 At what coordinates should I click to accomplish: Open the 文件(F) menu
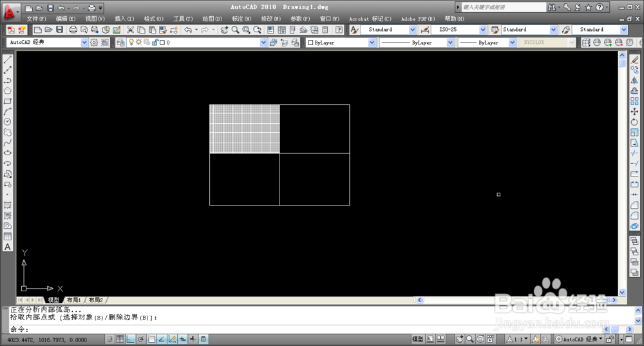click(x=37, y=19)
